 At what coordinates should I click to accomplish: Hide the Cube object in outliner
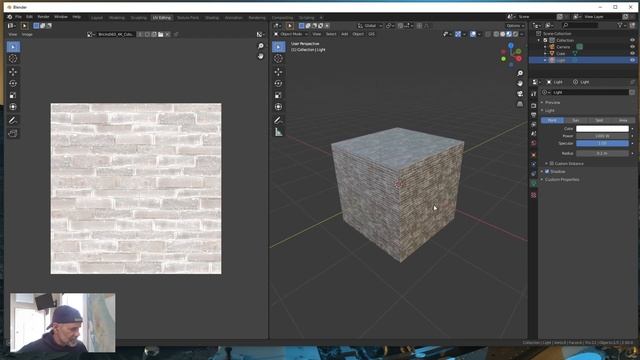pos(632,53)
